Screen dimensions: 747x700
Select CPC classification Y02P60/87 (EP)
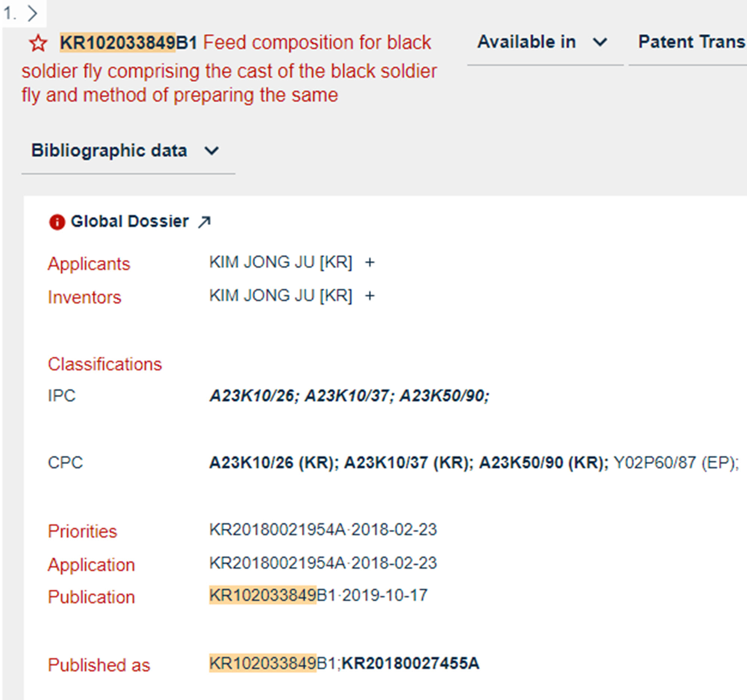pos(675,463)
